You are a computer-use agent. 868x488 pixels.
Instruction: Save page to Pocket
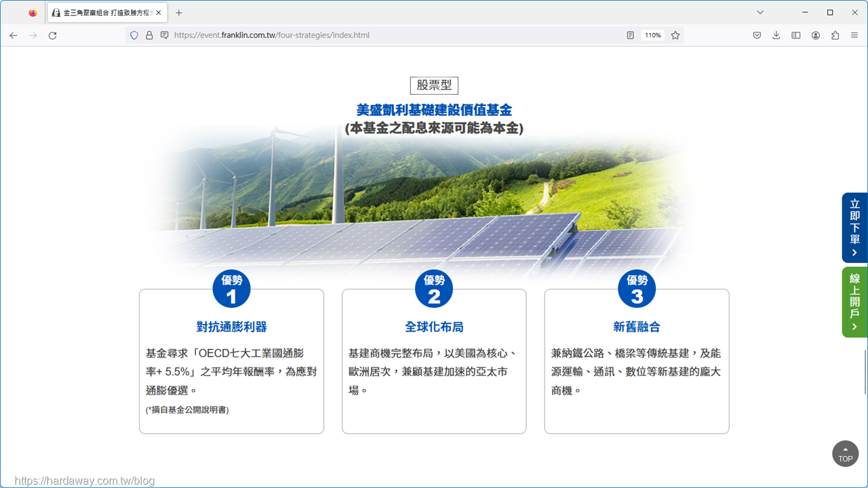tap(757, 35)
